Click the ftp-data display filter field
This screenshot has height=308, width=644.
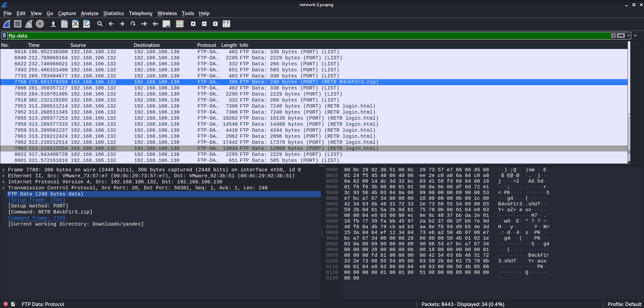[309, 36]
